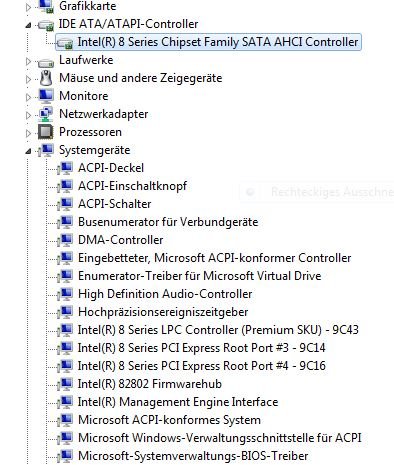
Task: Select PCI Express Root Port #4 - 9C16
Action: (x=201, y=366)
